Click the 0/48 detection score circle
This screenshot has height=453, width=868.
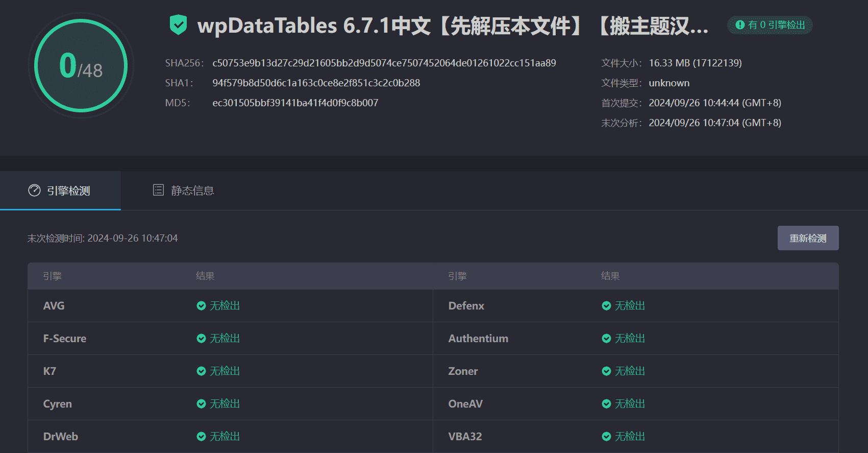[x=81, y=65]
